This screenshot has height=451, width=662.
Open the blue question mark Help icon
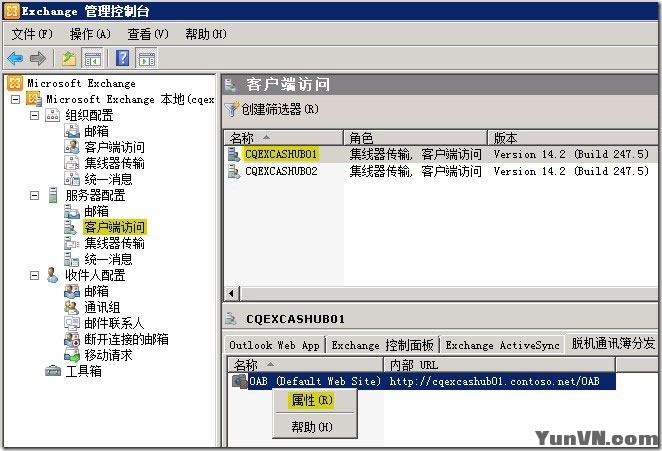pos(122,58)
